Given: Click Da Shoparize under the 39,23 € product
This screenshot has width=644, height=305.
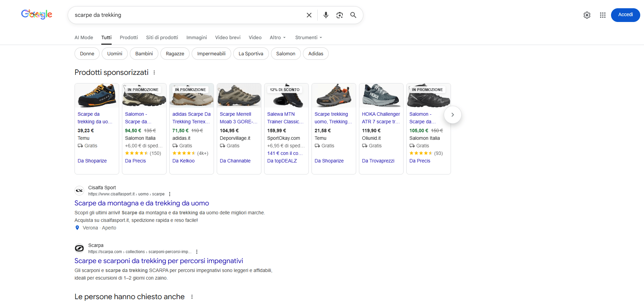Looking at the screenshot, I should 92,161.
